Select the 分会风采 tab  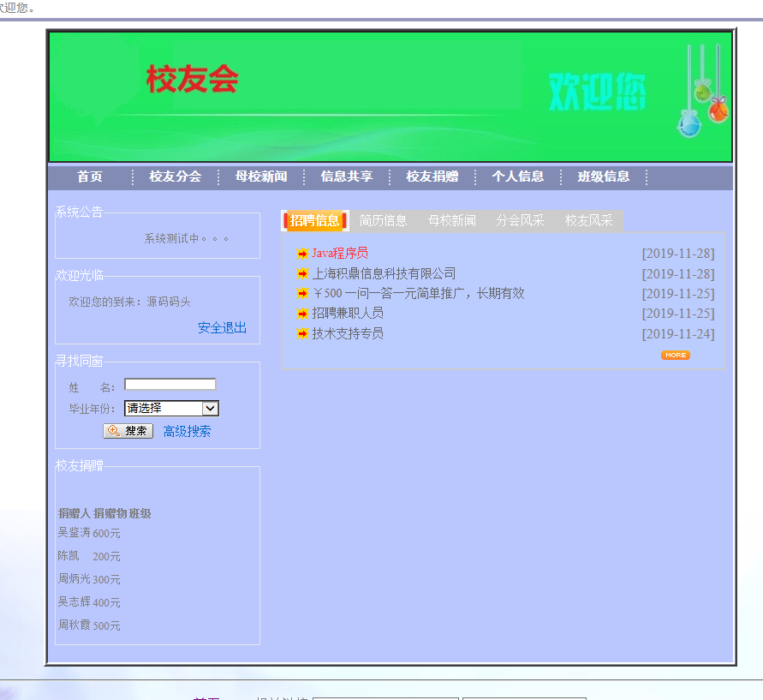click(x=522, y=220)
